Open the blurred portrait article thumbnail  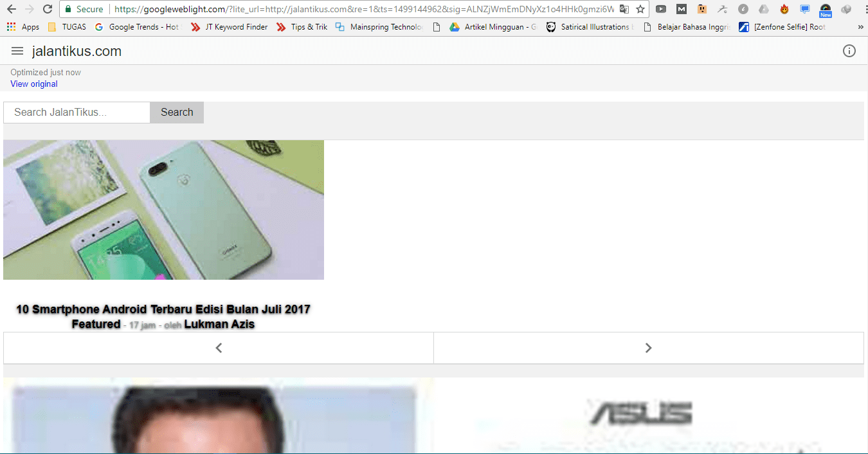219,416
